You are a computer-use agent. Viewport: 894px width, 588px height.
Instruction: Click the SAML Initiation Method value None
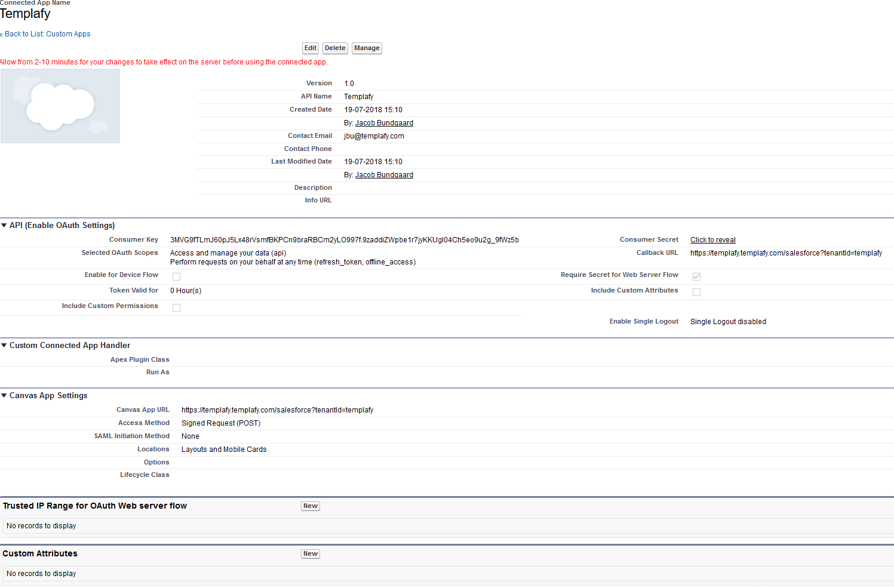191,436
